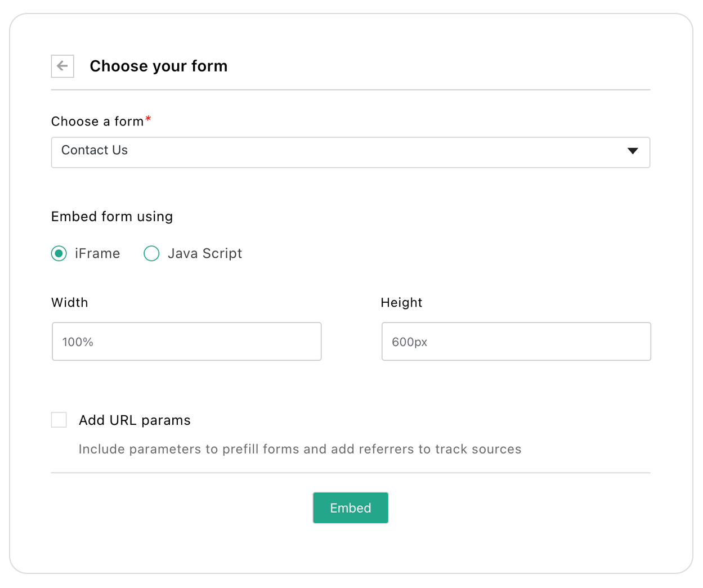Click the Java Script option label

click(x=205, y=254)
